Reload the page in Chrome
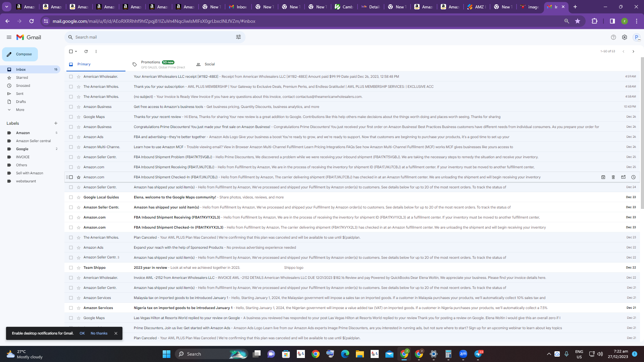Viewport: 644px width, 362px height. (x=32, y=21)
